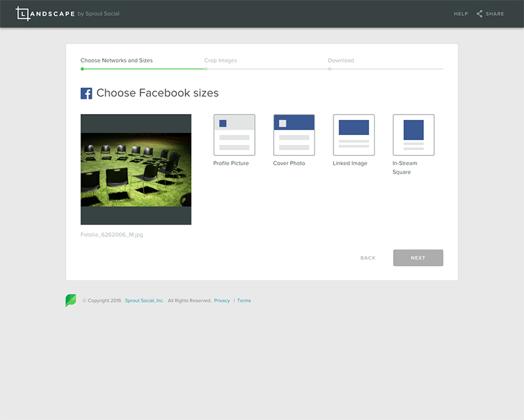Image resolution: width=524 pixels, height=420 pixels.
Task: Click the Landscape crop-frame logo
Action: point(23,14)
